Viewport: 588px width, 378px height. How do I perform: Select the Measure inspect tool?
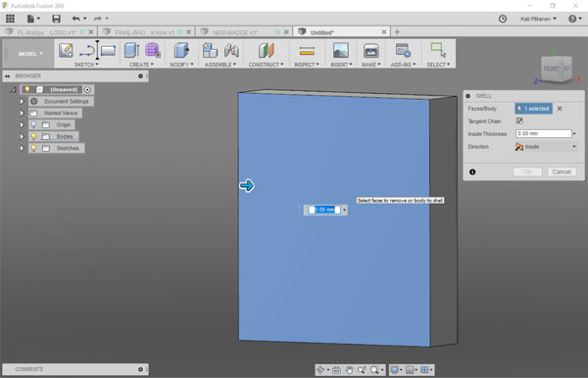pyautogui.click(x=307, y=51)
